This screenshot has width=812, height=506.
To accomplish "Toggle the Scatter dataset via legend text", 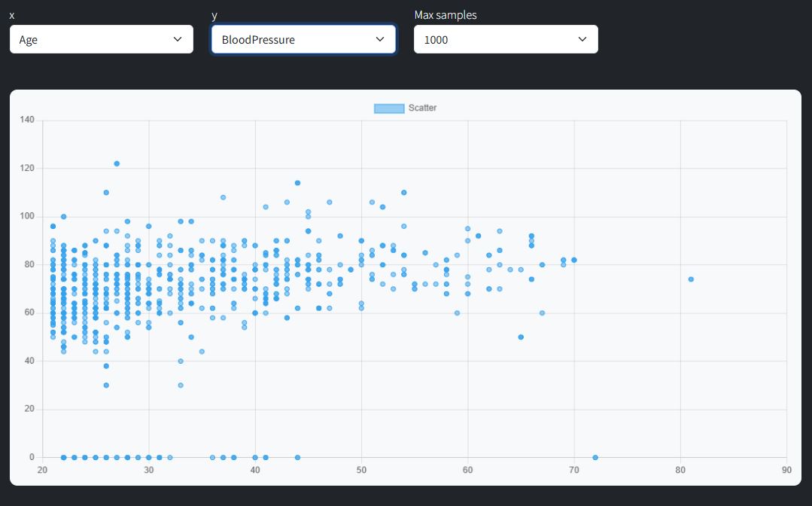I will [x=422, y=108].
